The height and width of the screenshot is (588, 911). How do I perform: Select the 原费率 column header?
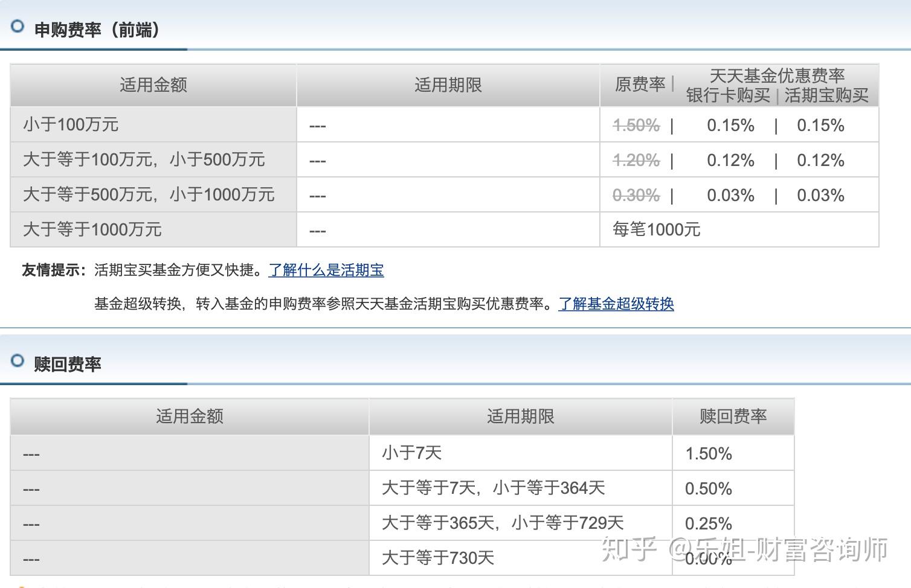pyautogui.click(x=639, y=85)
